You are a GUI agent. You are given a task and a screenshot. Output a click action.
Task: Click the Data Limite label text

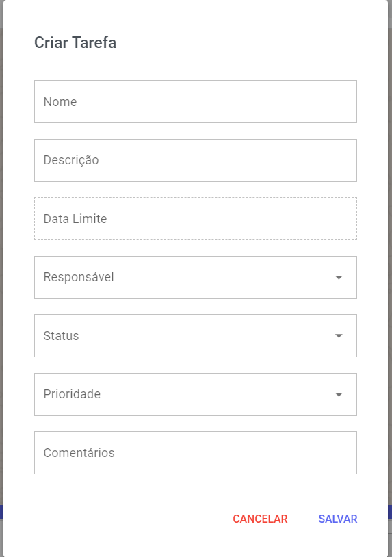tap(75, 219)
